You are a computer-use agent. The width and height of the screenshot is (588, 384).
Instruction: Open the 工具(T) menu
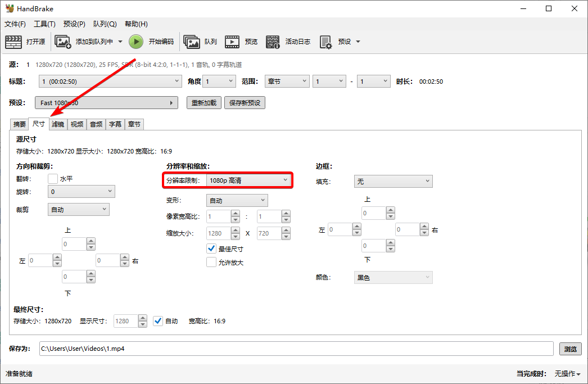44,24
